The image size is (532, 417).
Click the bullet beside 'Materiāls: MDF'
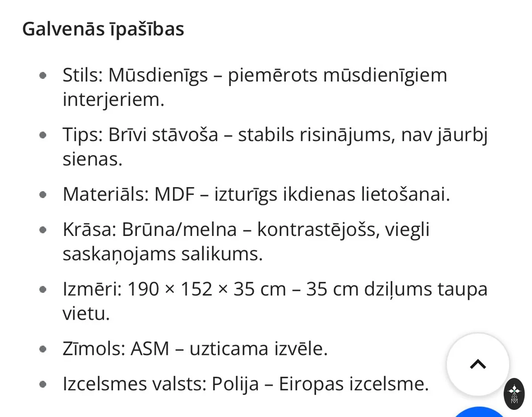[x=43, y=194]
